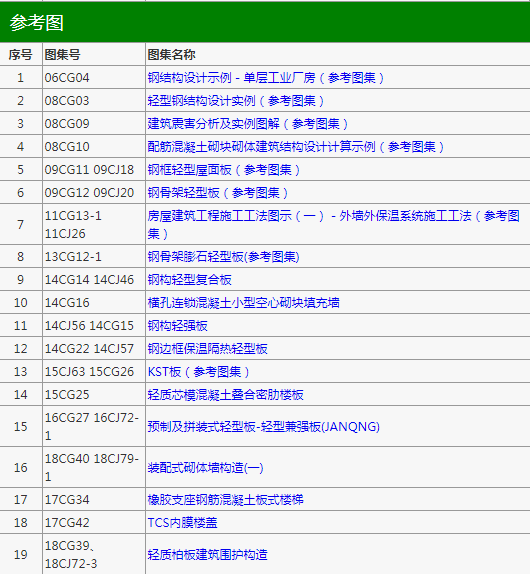Open 轻质芯模混凝土叠合密肋楼板 link
The width and height of the screenshot is (530, 574).
click(225, 395)
